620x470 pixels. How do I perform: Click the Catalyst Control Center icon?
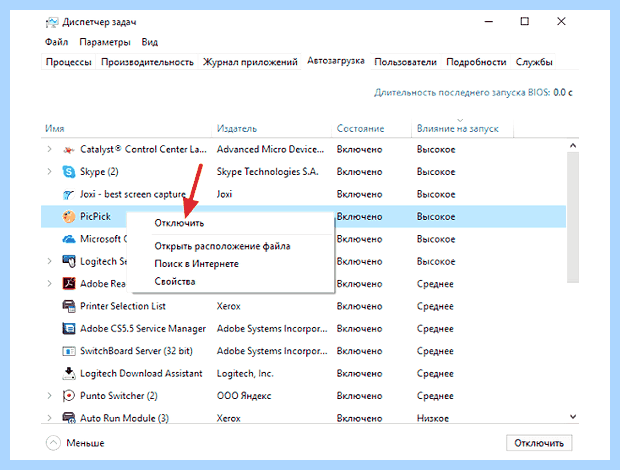tap(69, 150)
